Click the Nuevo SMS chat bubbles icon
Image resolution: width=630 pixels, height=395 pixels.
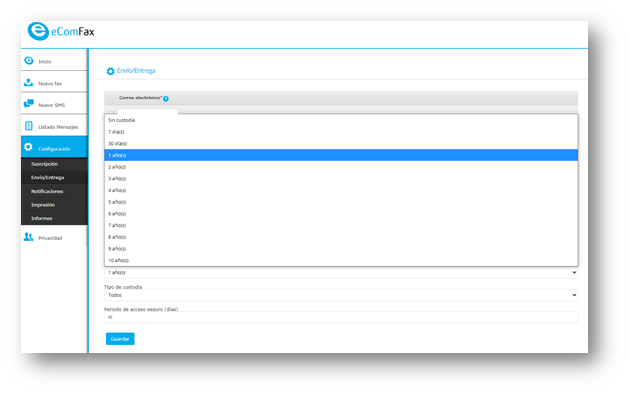click(x=29, y=104)
